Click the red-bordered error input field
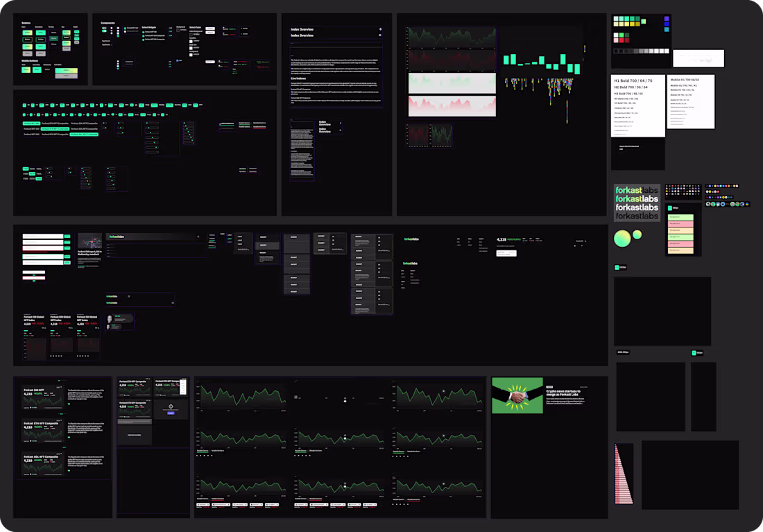 coord(43,248)
